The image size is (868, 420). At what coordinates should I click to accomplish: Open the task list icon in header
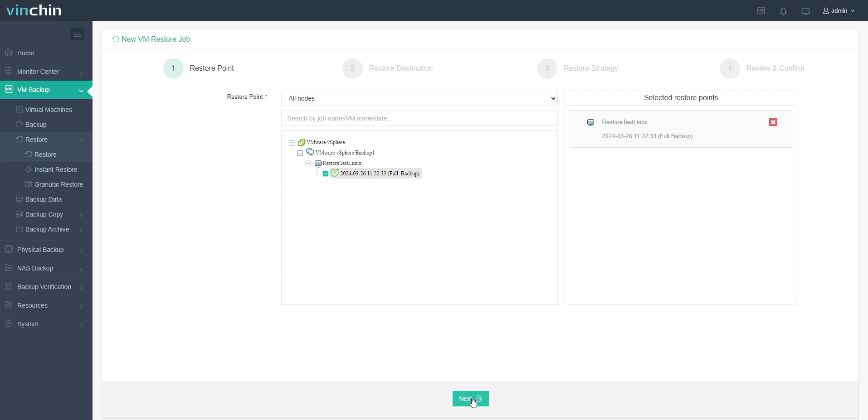point(761,11)
